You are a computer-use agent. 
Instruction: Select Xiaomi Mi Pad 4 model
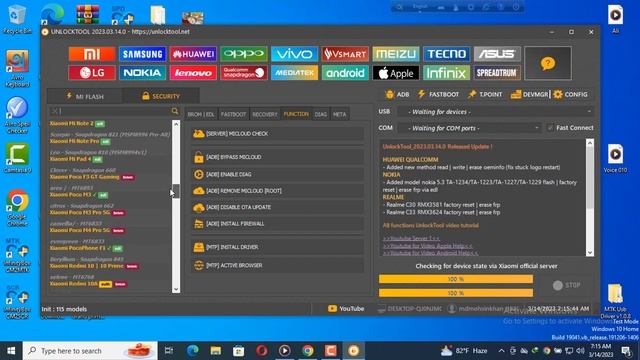pos(70,159)
